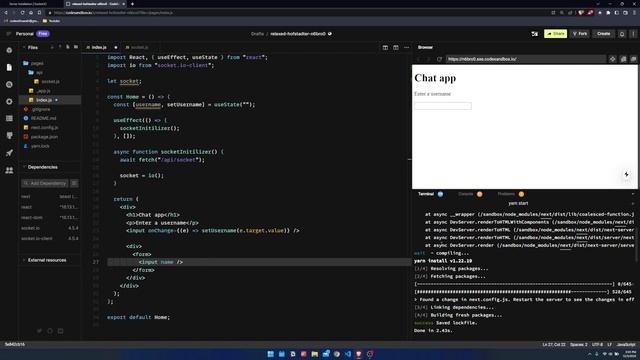640x360 pixels.
Task: Refresh the sandbox browser preview
Action: pyautogui.click(x=439, y=59)
